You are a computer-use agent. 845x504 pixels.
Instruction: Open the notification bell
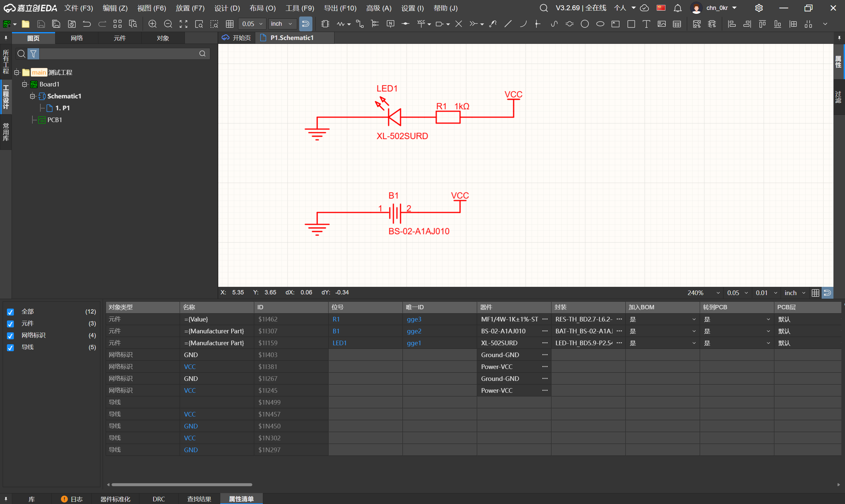click(x=678, y=8)
